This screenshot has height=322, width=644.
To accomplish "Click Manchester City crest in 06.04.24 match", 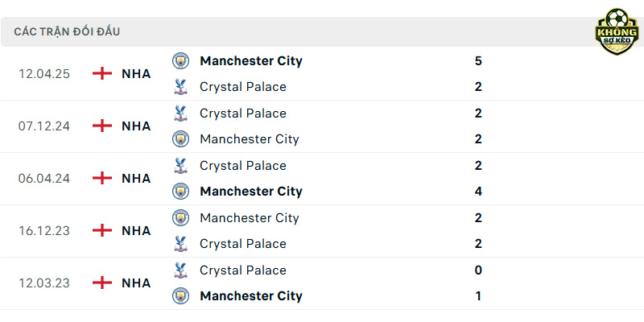I will tap(180, 191).
